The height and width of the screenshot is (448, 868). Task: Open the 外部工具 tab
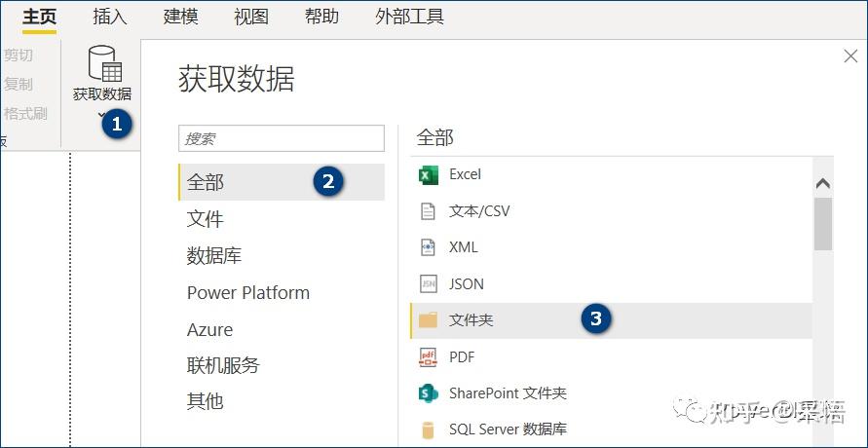pos(409,17)
